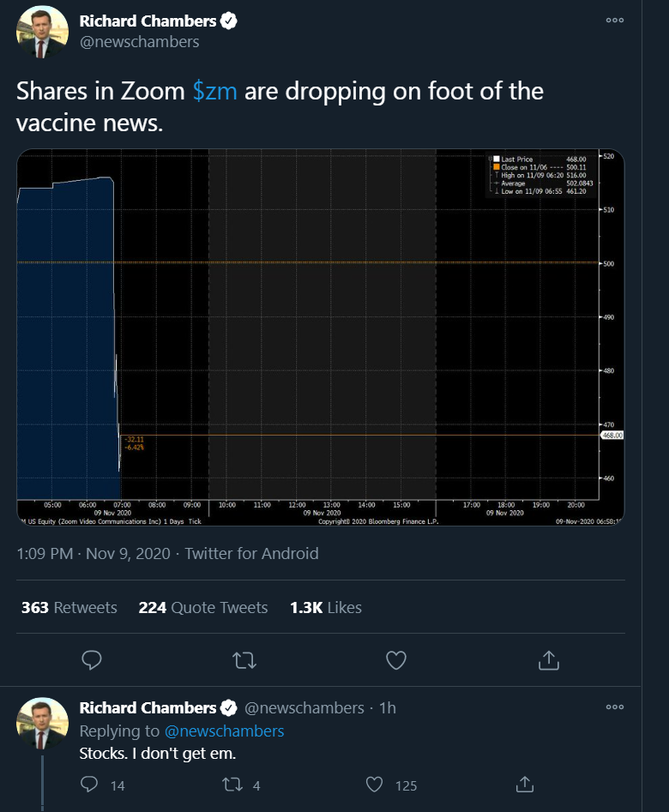Open more options on the reply tweet
The image size is (669, 812).
tap(614, 707)
